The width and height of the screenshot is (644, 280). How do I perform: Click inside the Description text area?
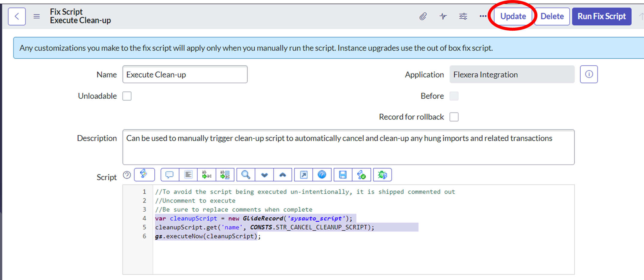pyautogui.click(x=348, y=147)
